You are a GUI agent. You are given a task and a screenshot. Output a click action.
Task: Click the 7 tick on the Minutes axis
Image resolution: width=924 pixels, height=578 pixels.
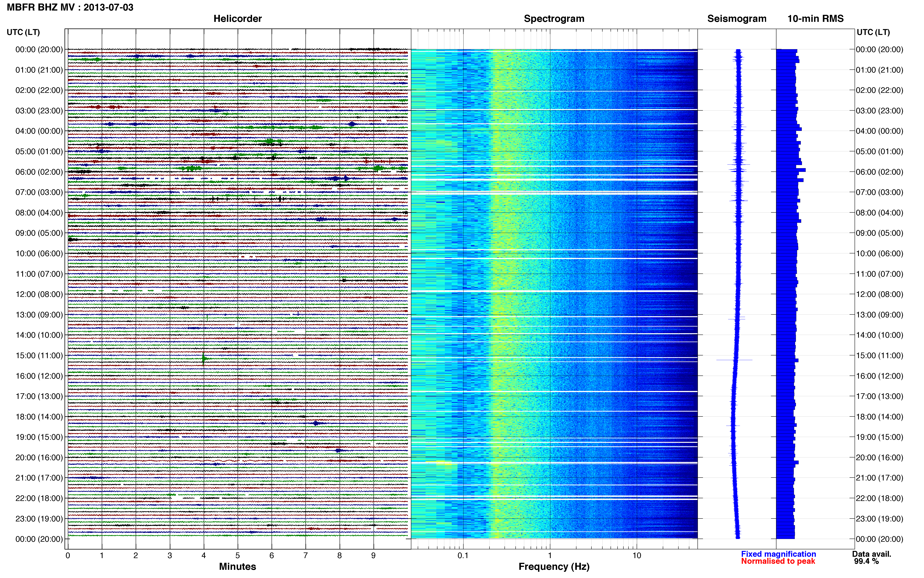click(305, 555)
